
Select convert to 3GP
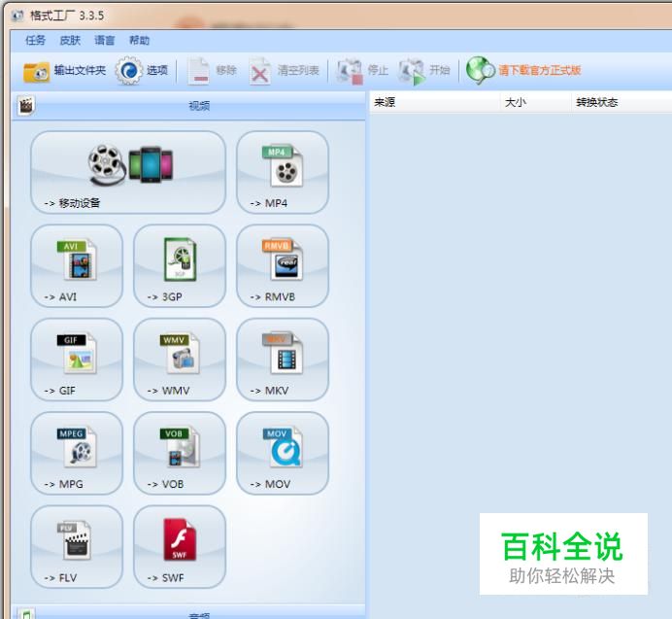180,266
